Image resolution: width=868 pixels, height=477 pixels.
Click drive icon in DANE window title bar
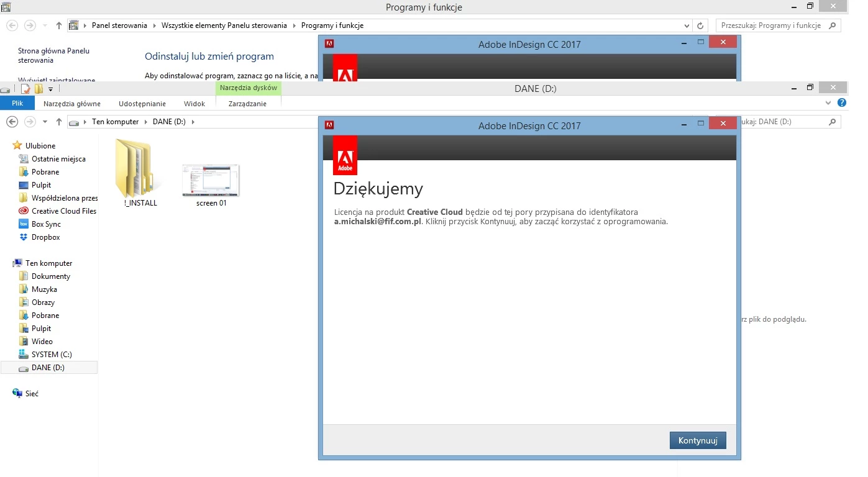[5, 89]
